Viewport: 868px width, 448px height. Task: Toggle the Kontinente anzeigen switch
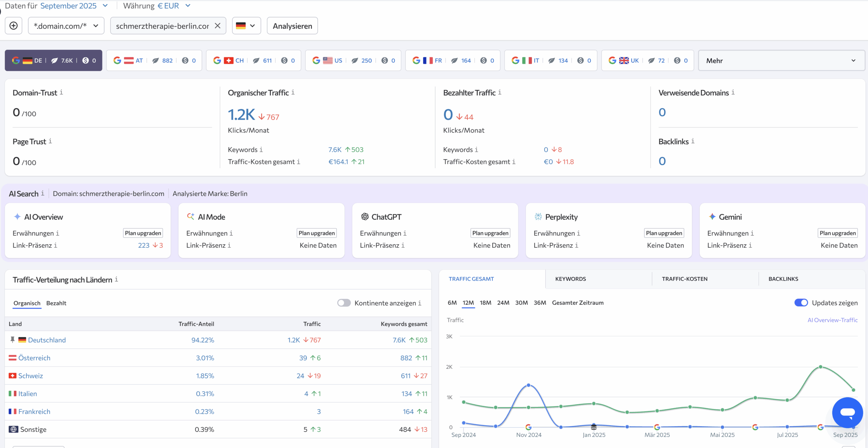pyautogui.click(x=344, y=303)
